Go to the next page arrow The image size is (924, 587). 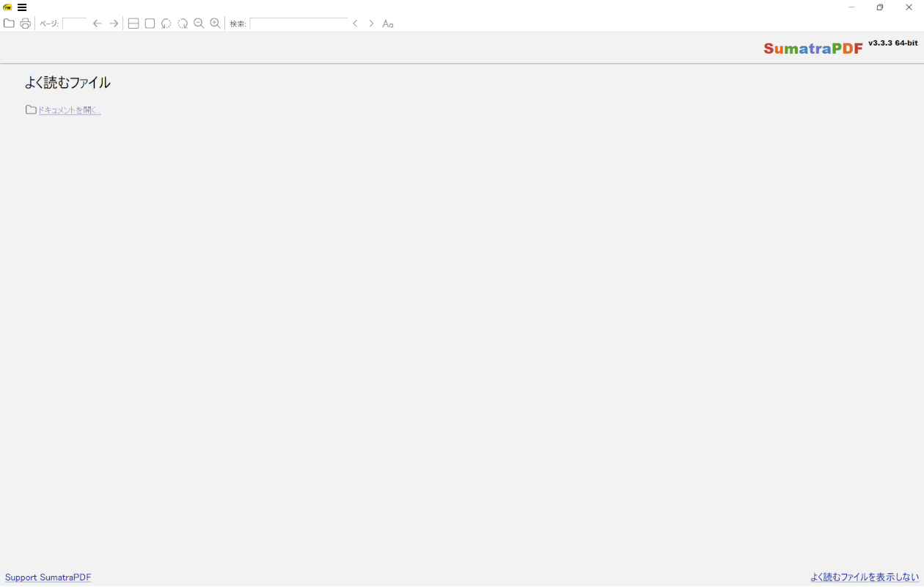[x=114, y=23]
